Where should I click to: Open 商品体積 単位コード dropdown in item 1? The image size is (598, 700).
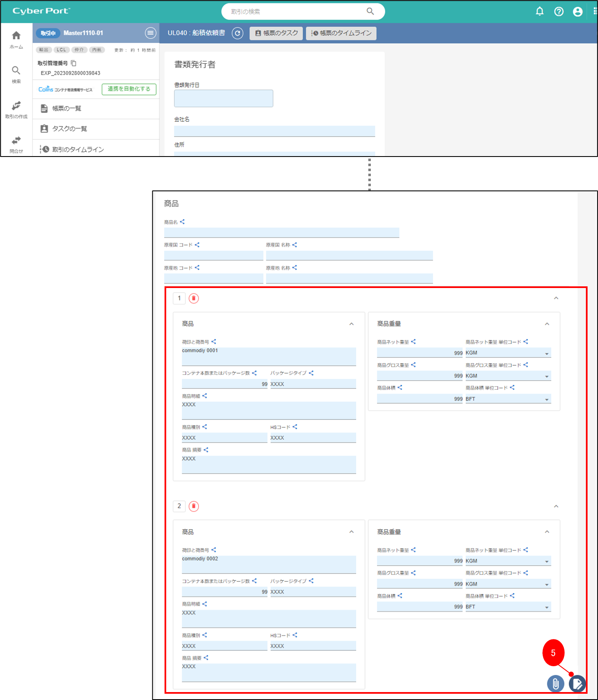tap(547, 399)
